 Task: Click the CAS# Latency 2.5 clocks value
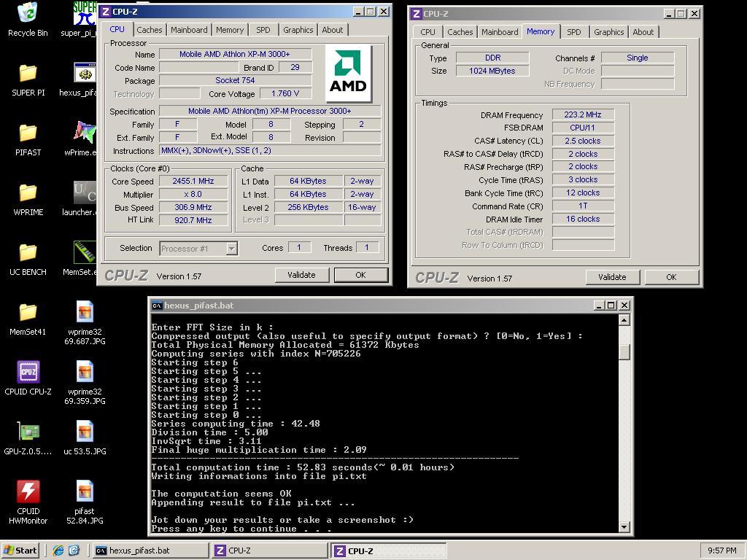tap(583, 141)
